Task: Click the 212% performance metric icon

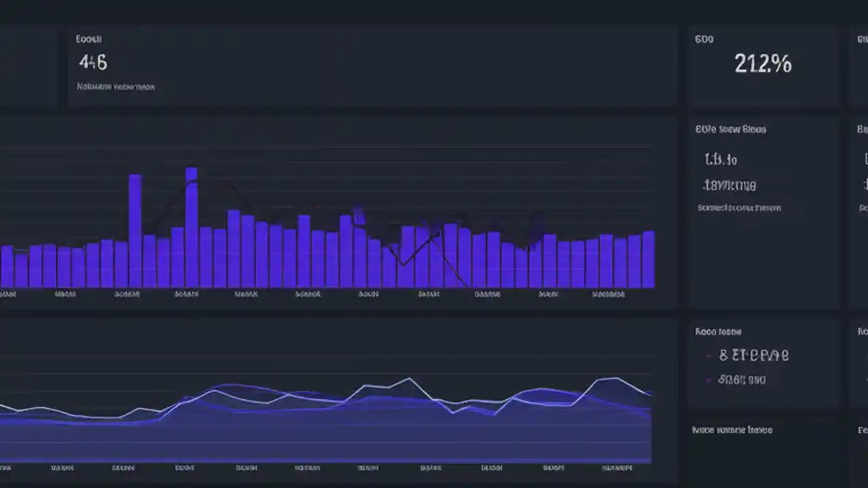Action: pos(763,64)
